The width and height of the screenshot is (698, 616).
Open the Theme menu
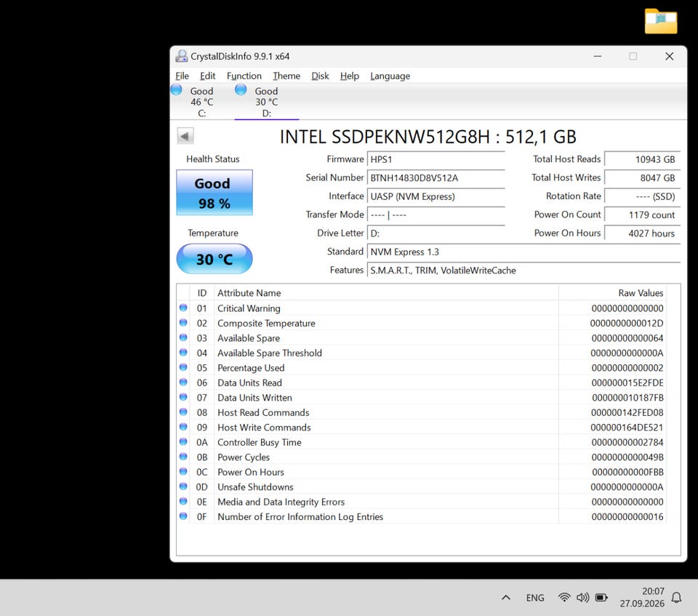[286, 76]
